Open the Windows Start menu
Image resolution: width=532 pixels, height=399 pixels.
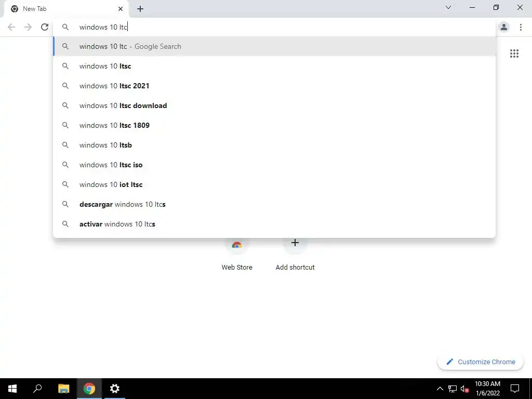[12, 389]
